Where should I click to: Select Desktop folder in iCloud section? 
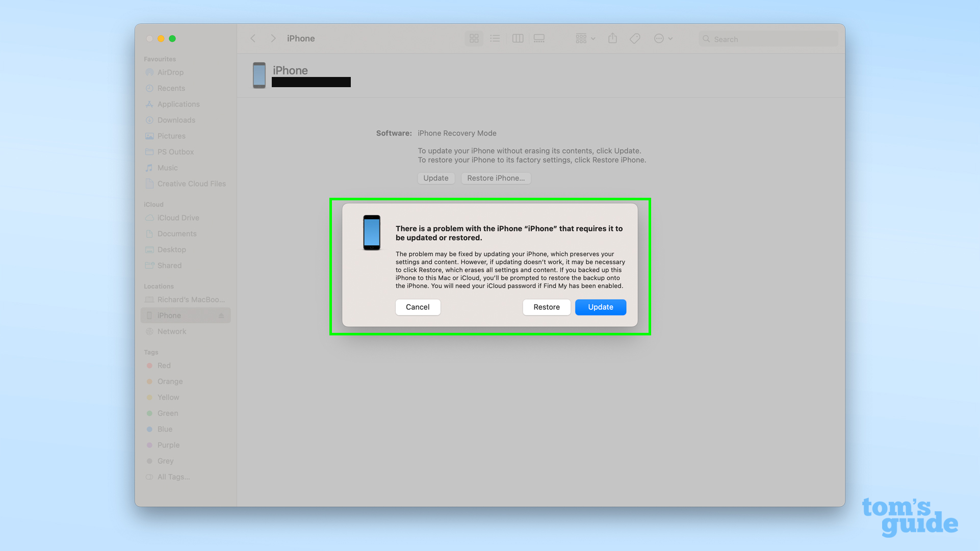tap(171, 249)
